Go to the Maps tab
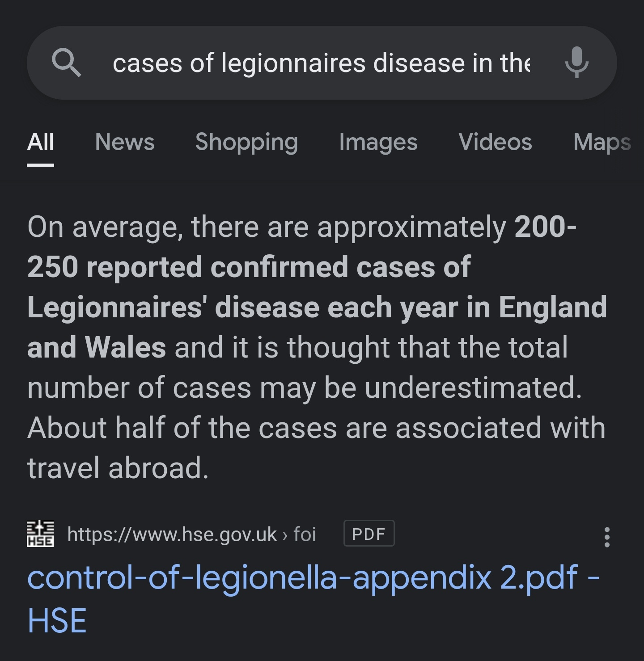644x661 pixels. [x=602, y=143]
